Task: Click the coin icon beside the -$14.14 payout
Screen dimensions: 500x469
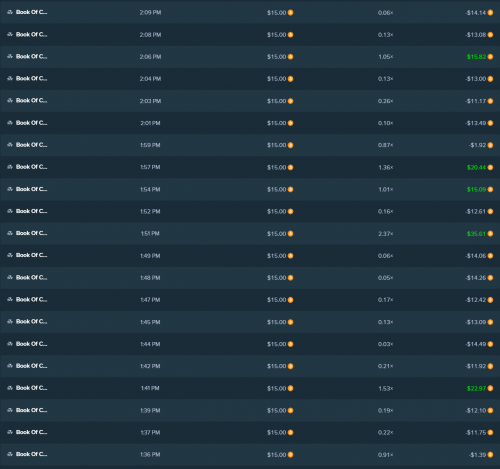Action: pos(490,13)
